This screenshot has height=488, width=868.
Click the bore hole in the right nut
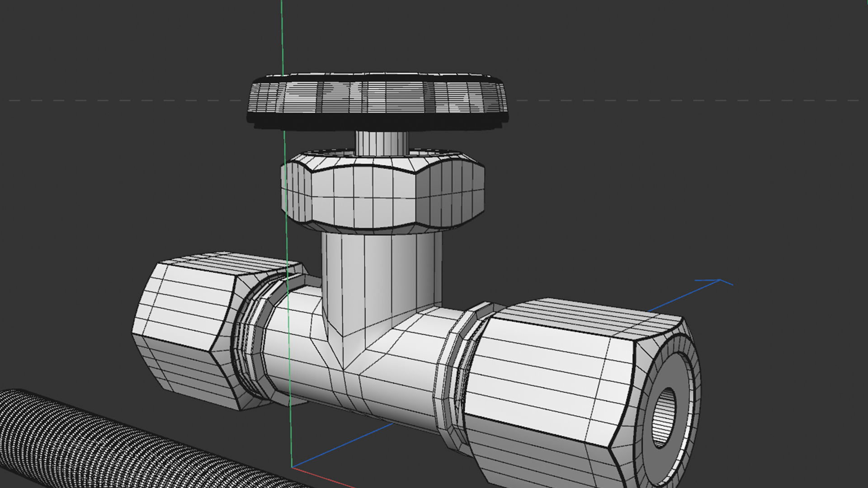pyautogui.click(x=664, y=418)
